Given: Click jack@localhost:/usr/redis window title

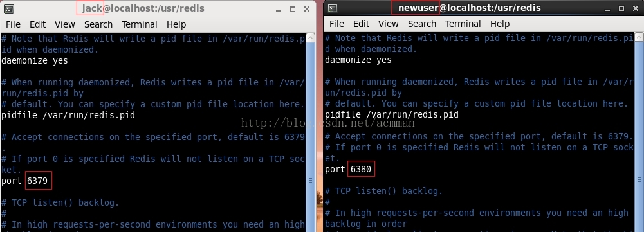Looking at the screenshot, I should 143,8.
